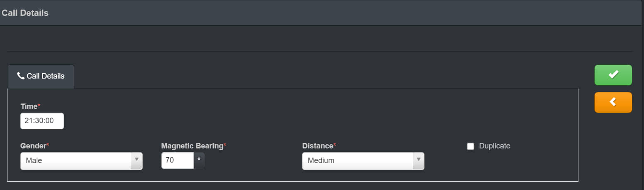Click the Magnetic Bearing label
The width and height of the screenshot is (644, 190).
(192, 146)
